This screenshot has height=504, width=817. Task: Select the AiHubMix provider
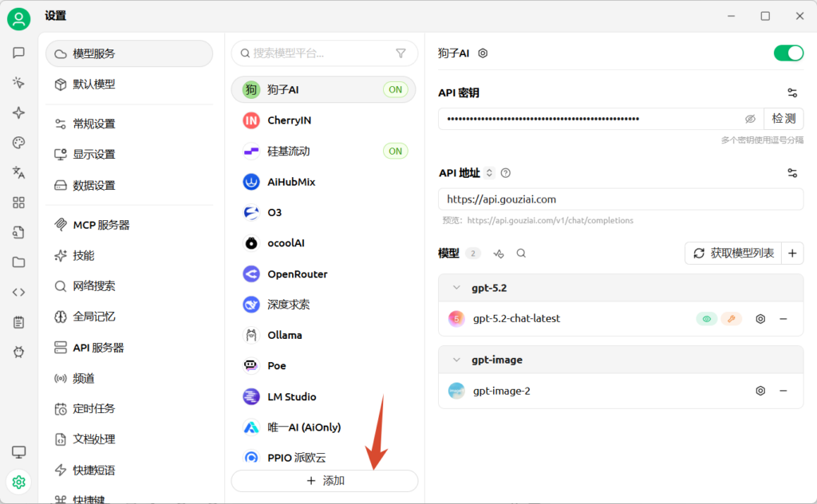pos(324,182)
